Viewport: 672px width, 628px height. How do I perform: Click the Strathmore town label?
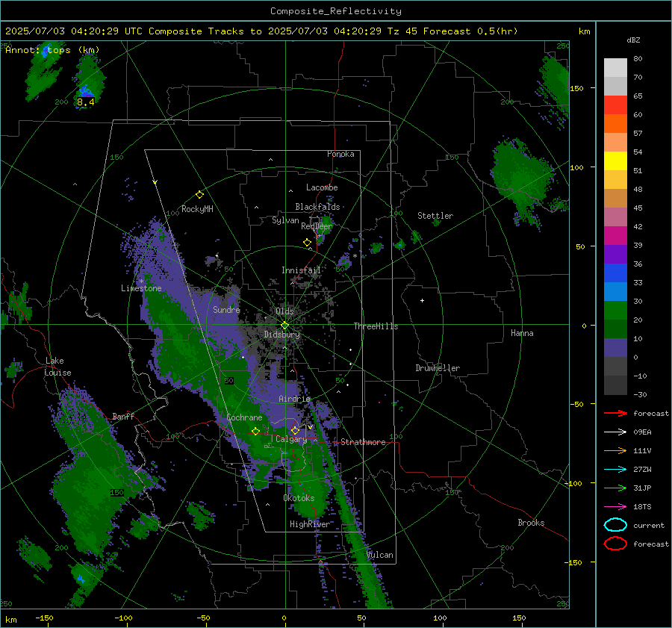click(363, 442)
